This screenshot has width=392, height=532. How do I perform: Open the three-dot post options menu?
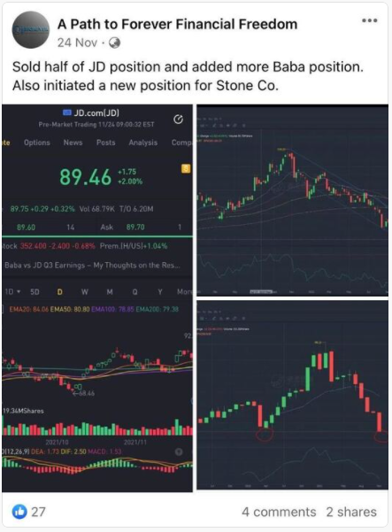point(369,20)
